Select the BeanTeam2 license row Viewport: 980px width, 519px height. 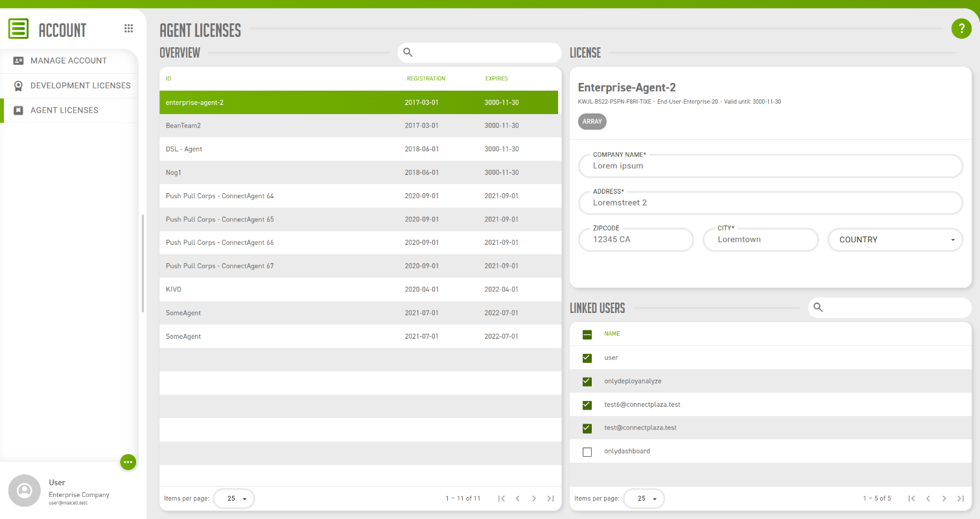pyautogui.click(x=359, y=126)
